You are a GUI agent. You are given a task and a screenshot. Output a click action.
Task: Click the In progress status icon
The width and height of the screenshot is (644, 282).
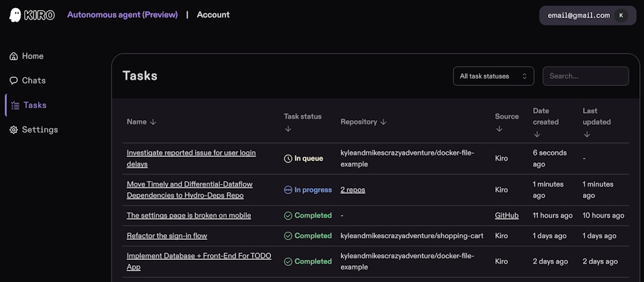click(x=288, y=190)
